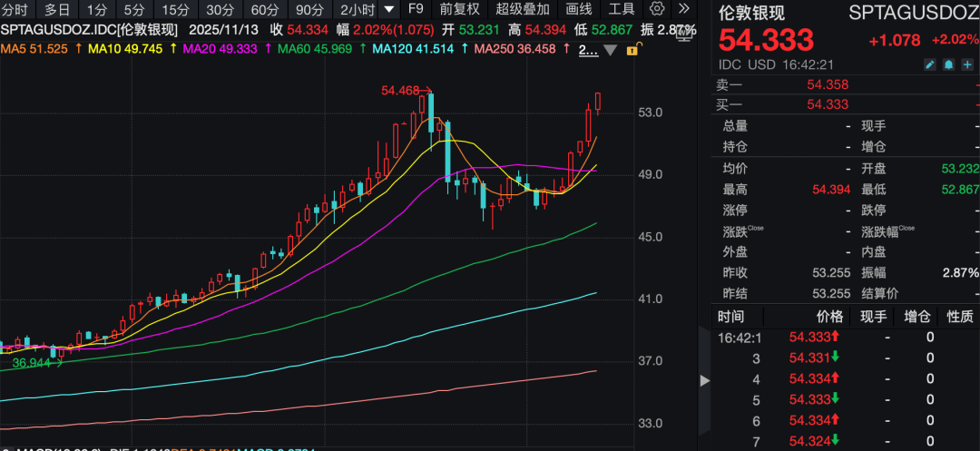Screen dimensions: 980x451
Task: Open chart settings gear icon
Action: coord(658,9)
